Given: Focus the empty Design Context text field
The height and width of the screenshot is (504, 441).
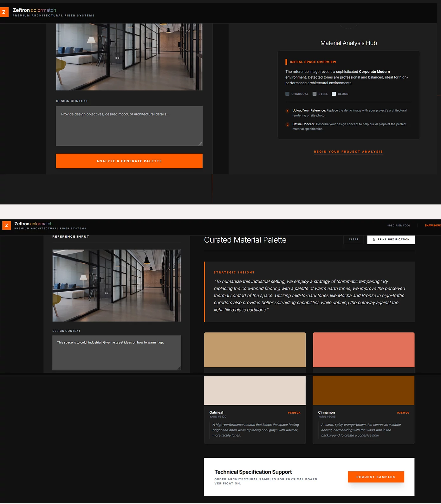Looking at the screenshot, I should 129,126.
